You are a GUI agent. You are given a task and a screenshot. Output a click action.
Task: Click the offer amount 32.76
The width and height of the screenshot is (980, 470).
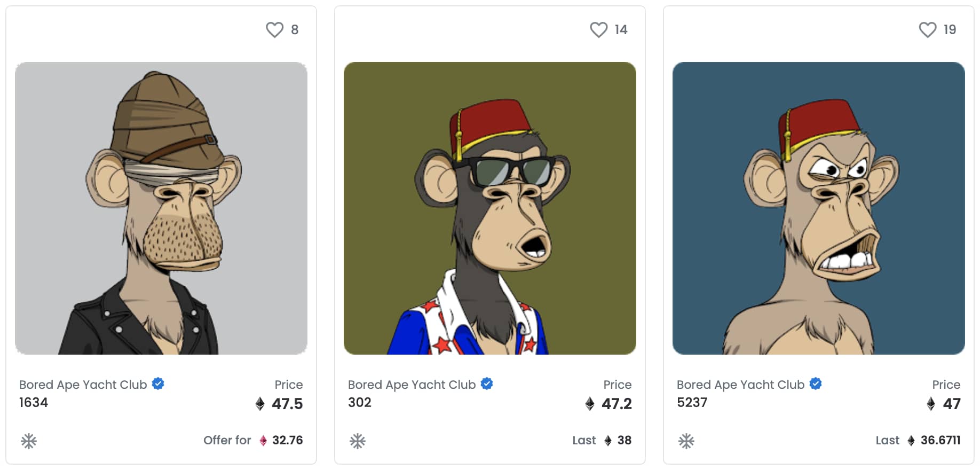287,440
